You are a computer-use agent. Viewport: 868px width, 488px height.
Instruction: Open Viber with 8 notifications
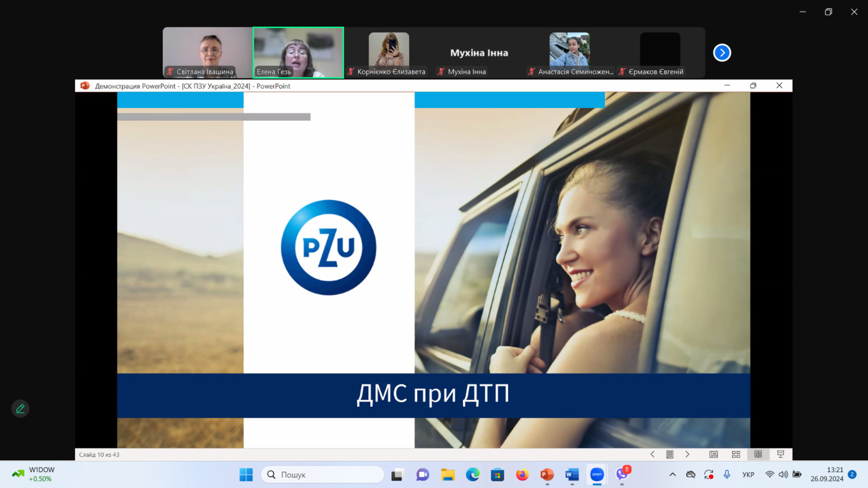tap(622, 475)
